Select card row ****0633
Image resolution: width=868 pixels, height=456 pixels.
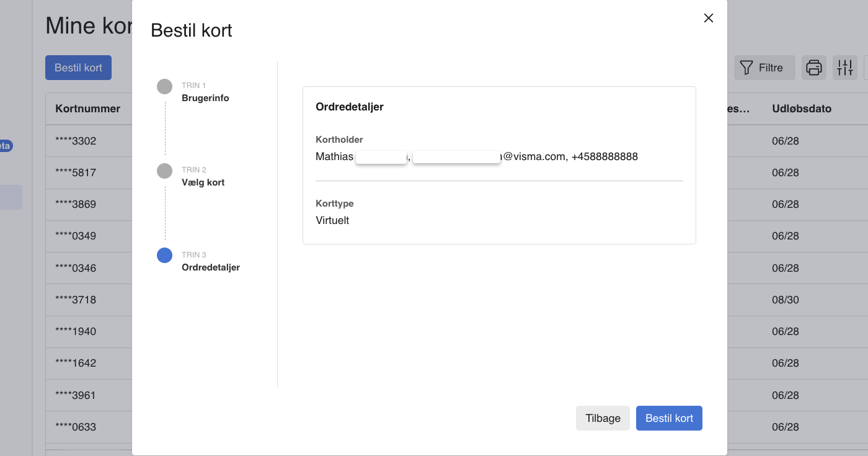tap(76, 427)
